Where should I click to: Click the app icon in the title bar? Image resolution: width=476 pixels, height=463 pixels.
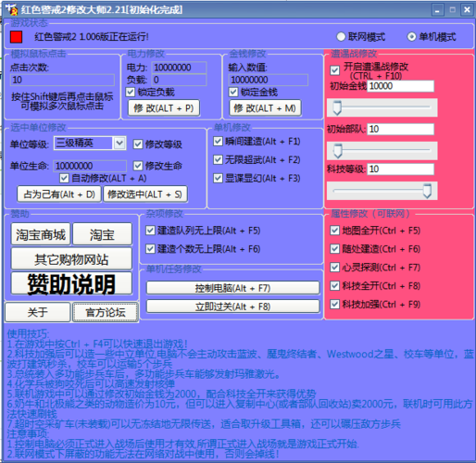(x=11, y=9)
